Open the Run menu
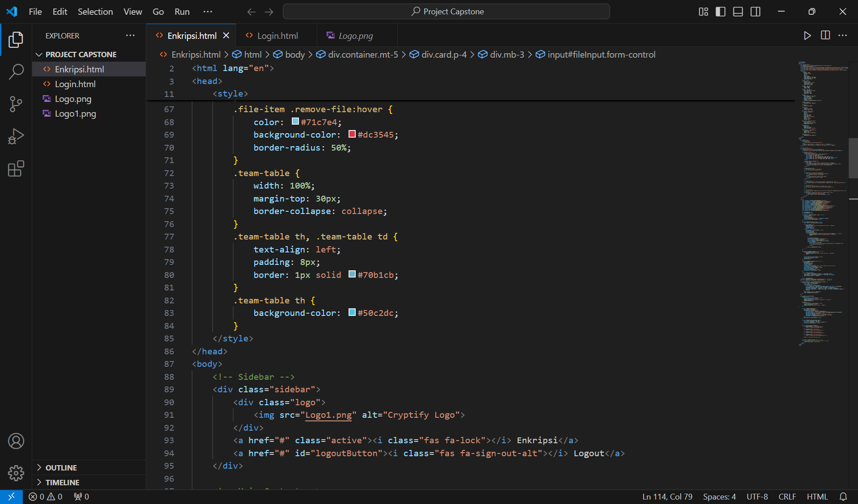This screenshot has height=504, width=858. (182, 12)
